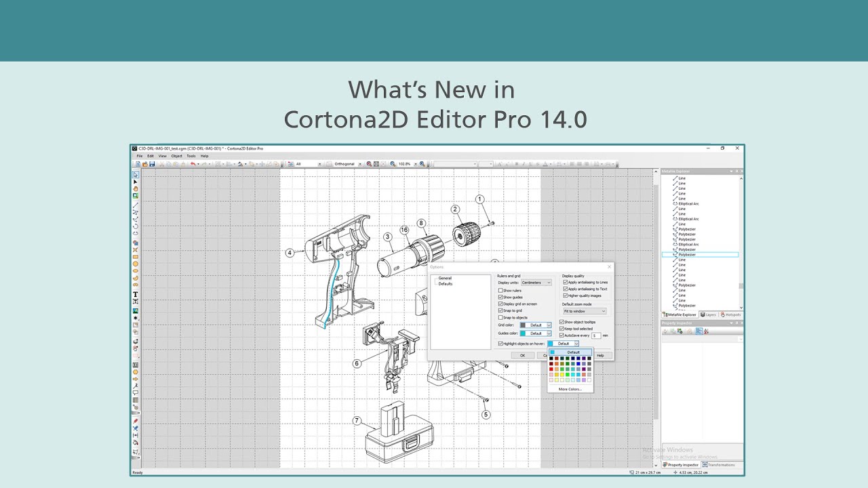The image size is (868, 488).
Task: Open the Grid color dropdown
Action: [x=536, y=325]
